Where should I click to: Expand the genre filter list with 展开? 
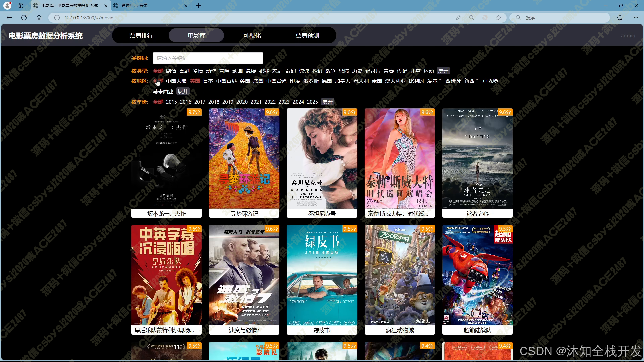coord(443,71)
